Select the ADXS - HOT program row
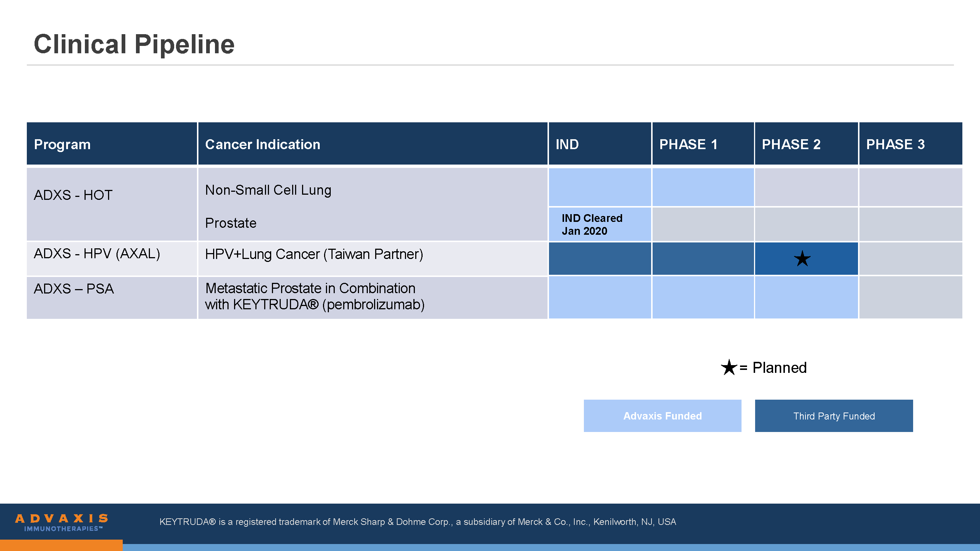The width and height of the screenshot is (980, 551). point(72,195)
